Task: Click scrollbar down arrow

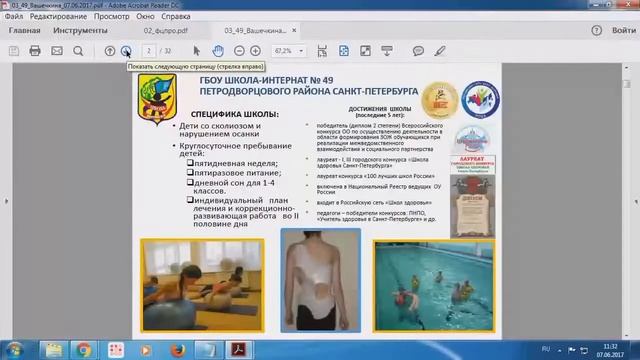Action: 627,335
